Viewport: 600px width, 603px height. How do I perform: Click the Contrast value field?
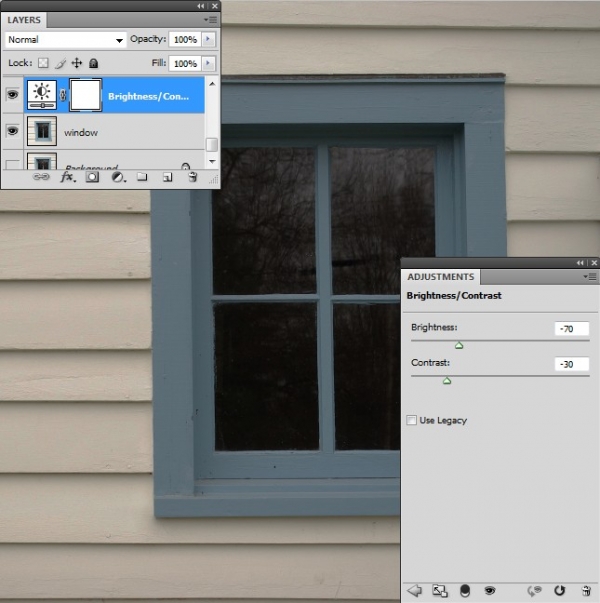(572, 364)
